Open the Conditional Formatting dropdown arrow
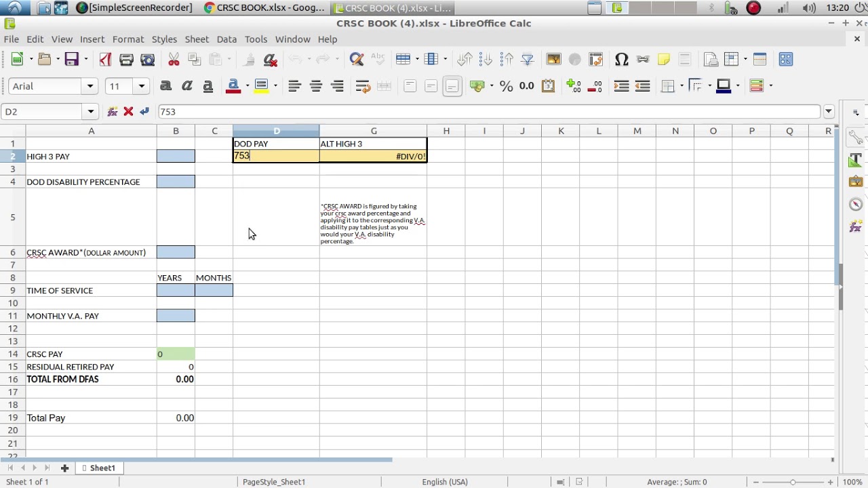This screenshot has height=488, width=868. pos(770,86)
